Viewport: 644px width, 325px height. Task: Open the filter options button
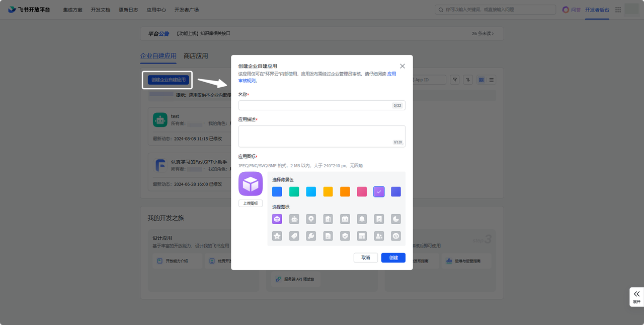click(454, 80)
